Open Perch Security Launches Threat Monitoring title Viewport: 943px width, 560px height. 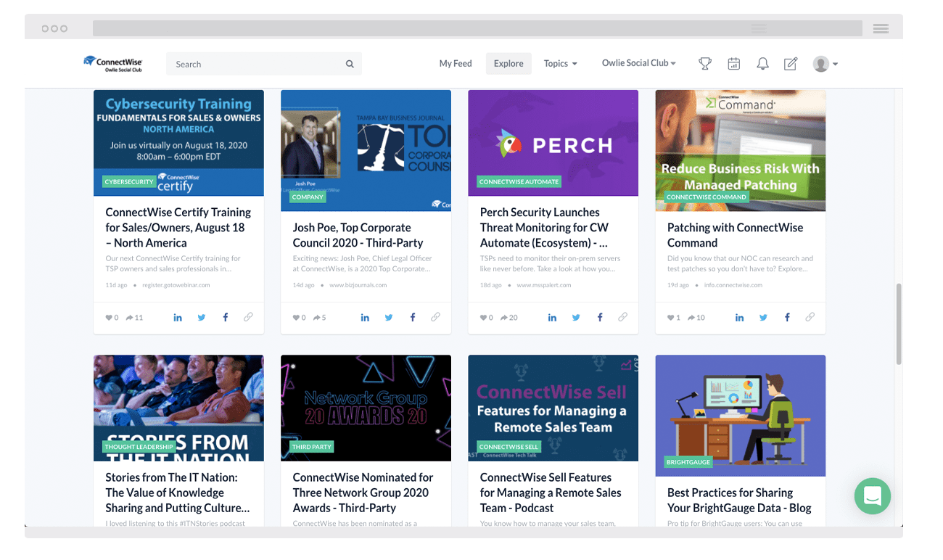pos(544,228)
